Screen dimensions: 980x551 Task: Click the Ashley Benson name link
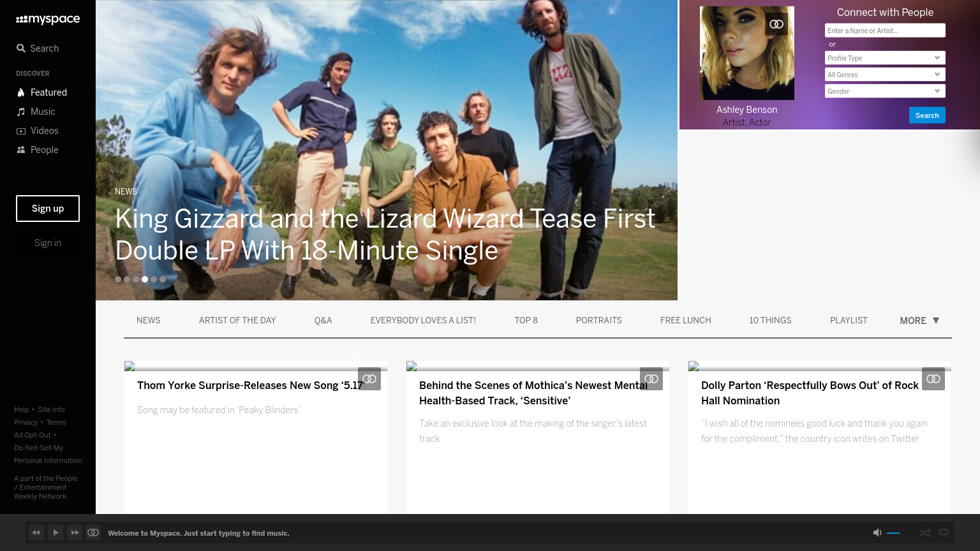pos(746,110)
